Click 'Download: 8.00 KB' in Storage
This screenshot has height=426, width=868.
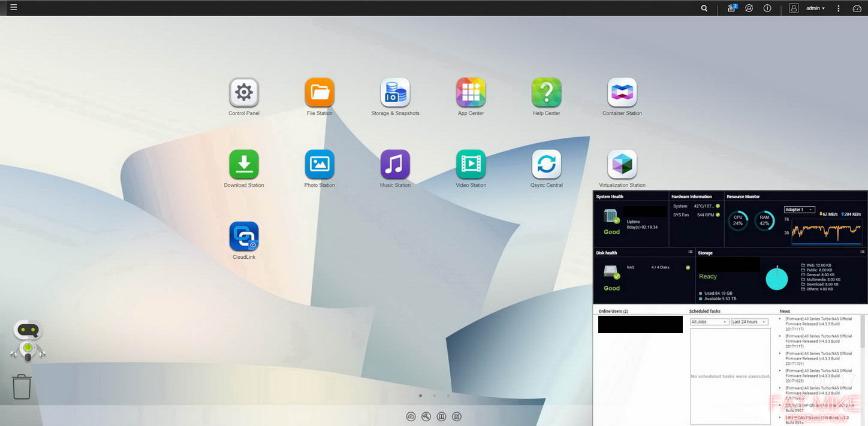coord(819,285)
